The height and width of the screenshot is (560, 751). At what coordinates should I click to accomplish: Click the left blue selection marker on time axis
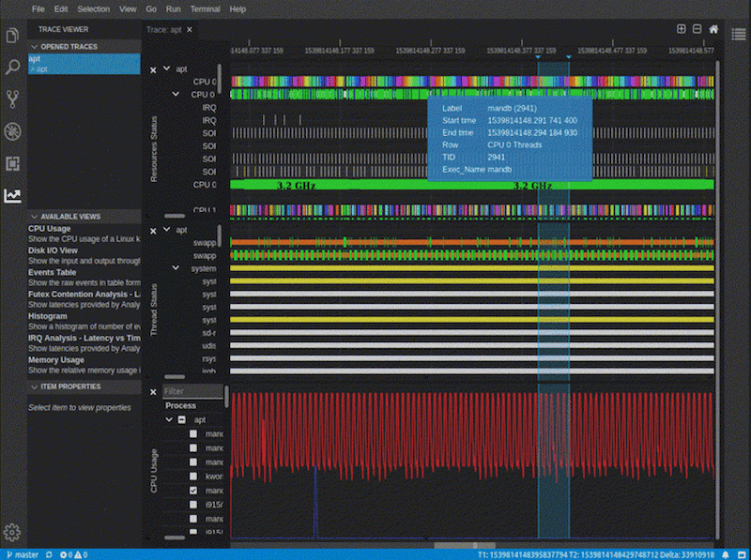(538, 57)
